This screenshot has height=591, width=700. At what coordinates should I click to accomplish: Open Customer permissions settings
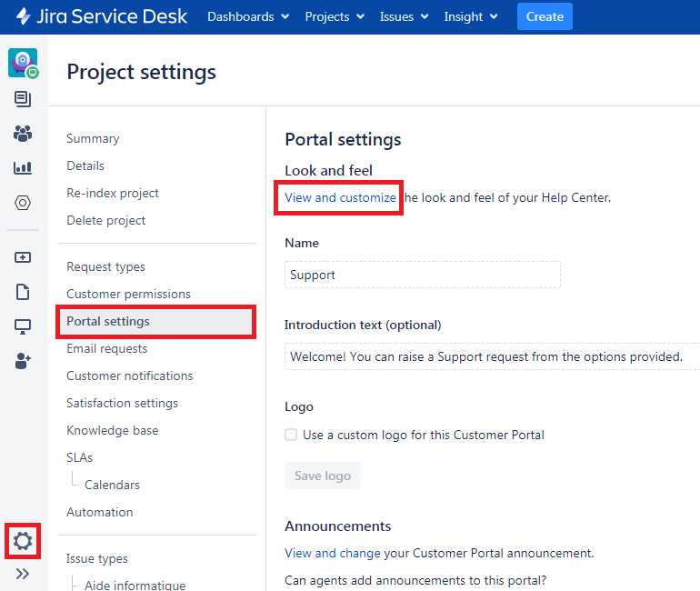(128, 294)
